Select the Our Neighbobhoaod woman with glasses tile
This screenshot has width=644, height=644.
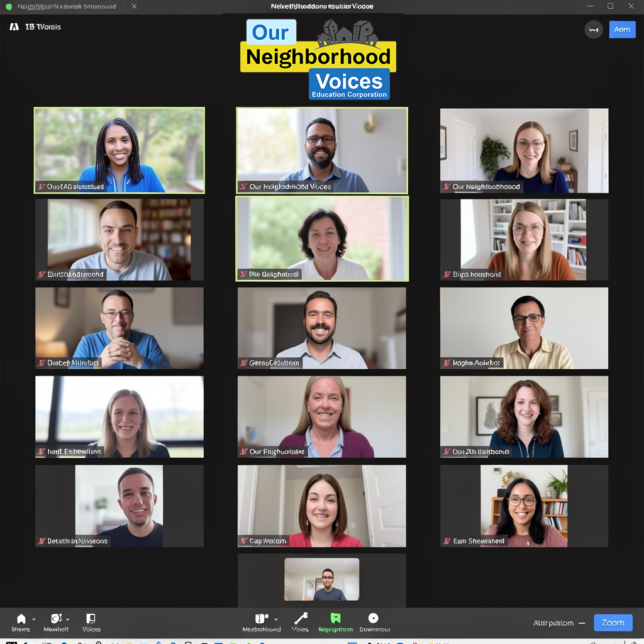(x=524, y=150)
